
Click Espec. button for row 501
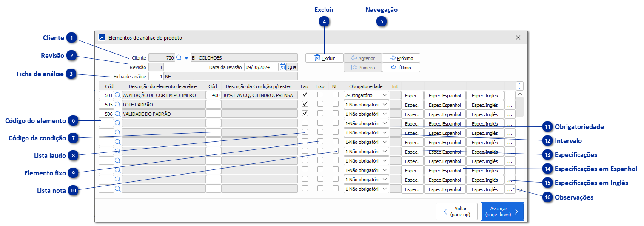412,95
